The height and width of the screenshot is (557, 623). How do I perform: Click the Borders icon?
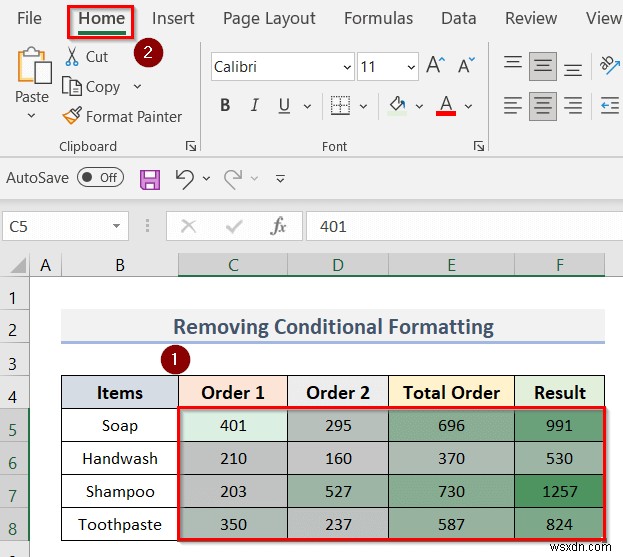coord(341,106)
